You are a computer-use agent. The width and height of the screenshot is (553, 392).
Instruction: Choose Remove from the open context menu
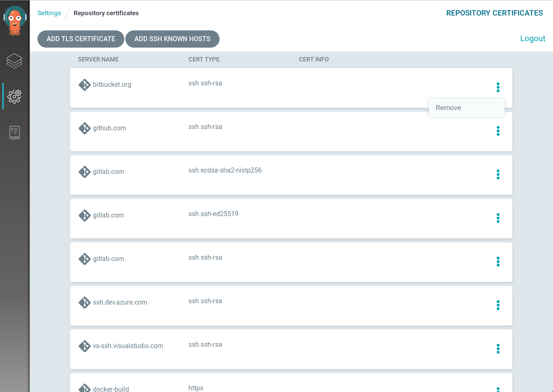coord(448,108)
